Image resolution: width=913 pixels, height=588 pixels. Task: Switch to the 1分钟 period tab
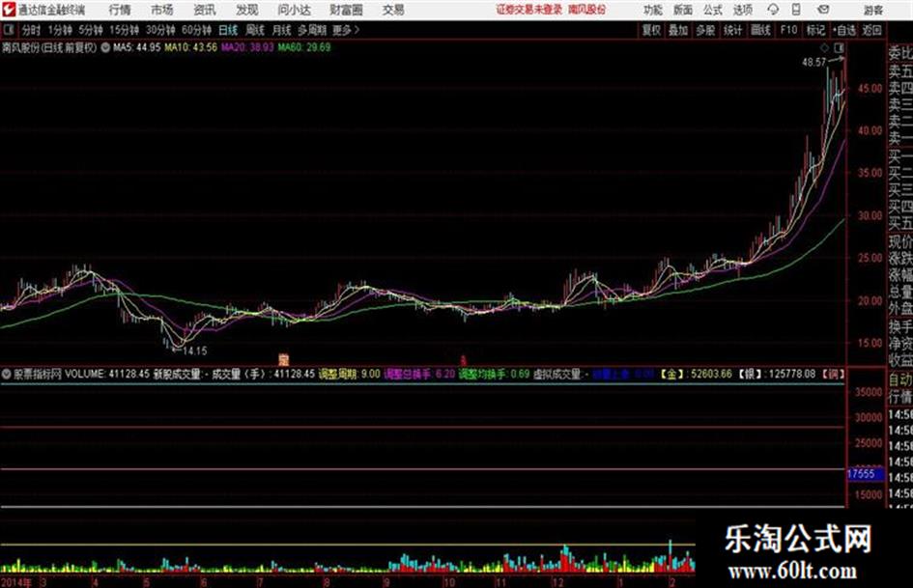pos(60,30)
